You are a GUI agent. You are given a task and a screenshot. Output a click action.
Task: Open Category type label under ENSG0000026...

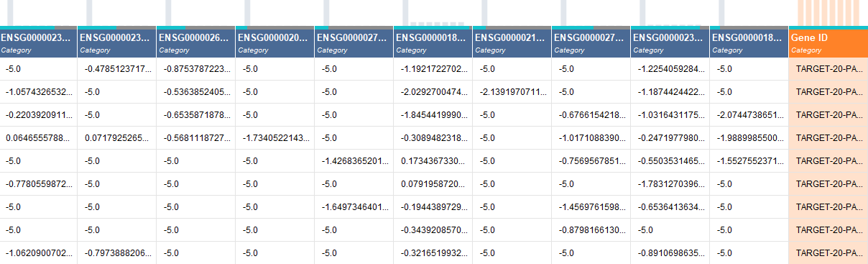pyautogui.click(x=174, y=50)
